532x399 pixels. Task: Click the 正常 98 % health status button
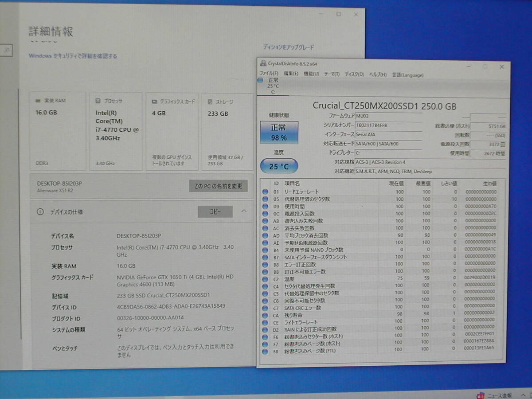[279, 132]
